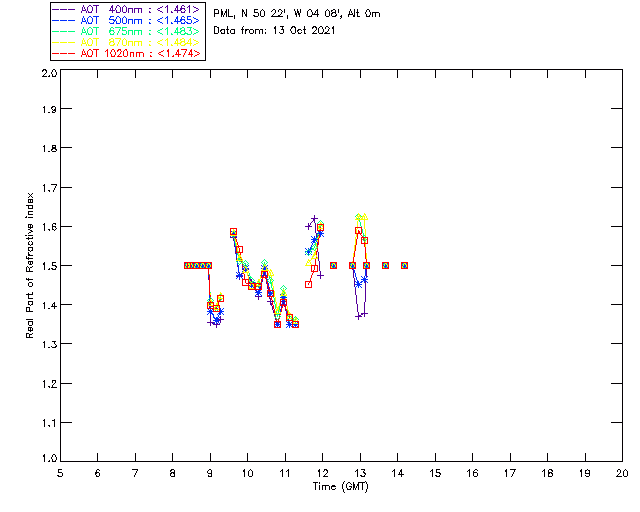Click the 1.9 tick label on y-axis
The height and width of the screenshot is (512, 640).
tap(49, 109)
